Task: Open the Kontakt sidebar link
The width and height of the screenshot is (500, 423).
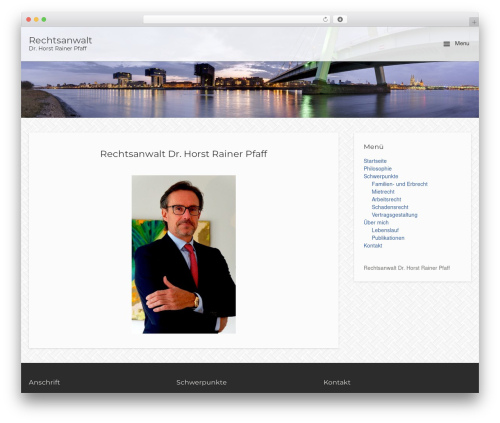Action: (373, 246)
